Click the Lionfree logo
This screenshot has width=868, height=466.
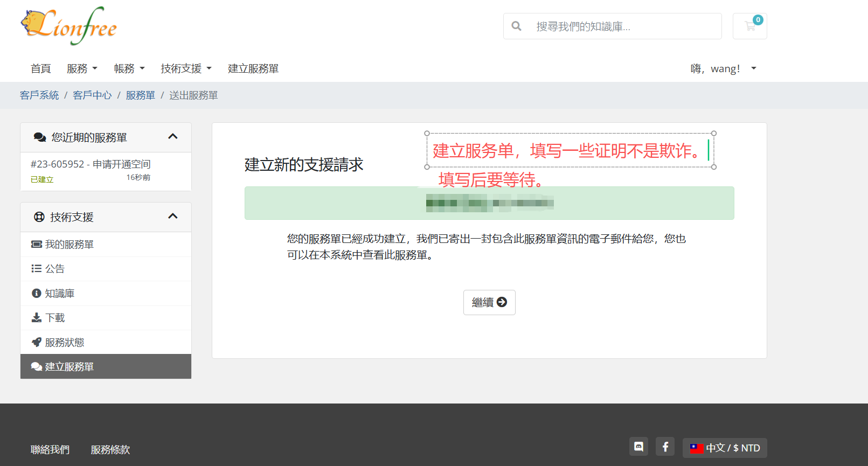68,26
